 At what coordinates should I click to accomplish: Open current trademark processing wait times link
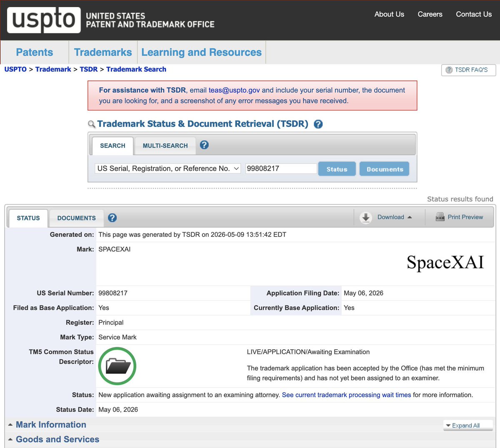347,395
